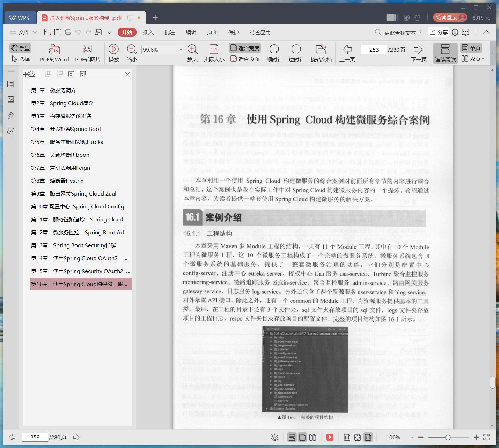Expand all bookmarks icon in 书签 panel

click(49, 74)
